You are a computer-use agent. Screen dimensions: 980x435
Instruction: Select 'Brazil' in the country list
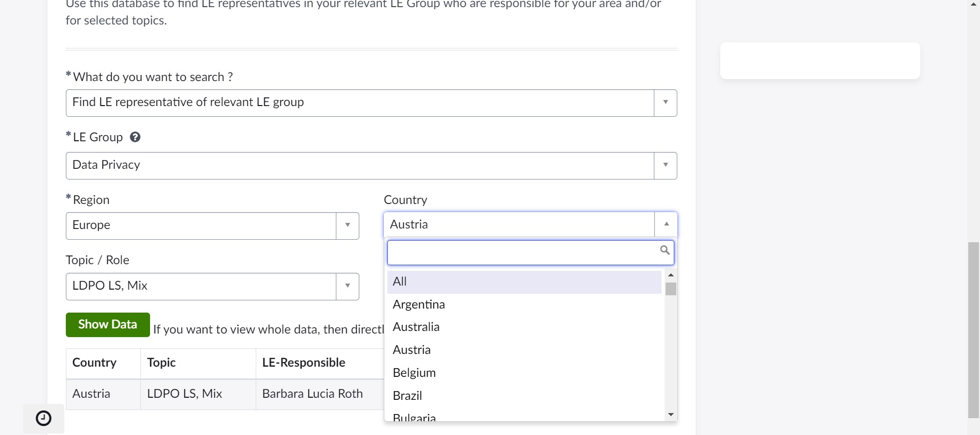pyautogui.click(x=524, y=396)
